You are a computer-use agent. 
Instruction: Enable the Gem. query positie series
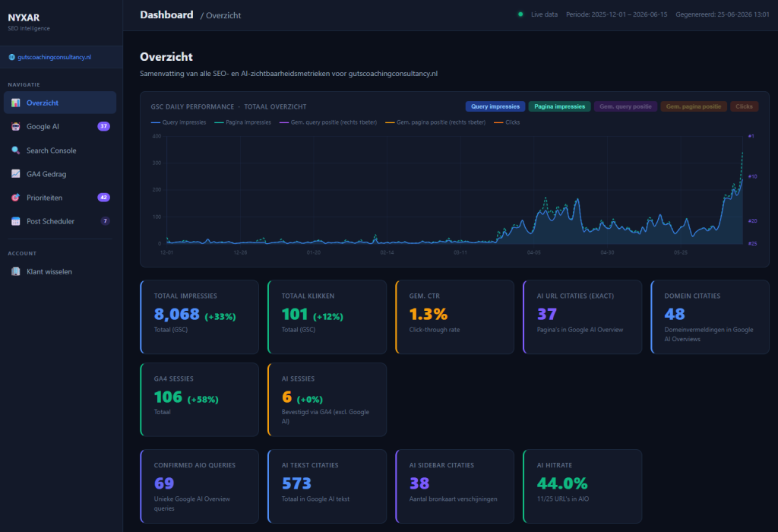[x=625, y=106]
